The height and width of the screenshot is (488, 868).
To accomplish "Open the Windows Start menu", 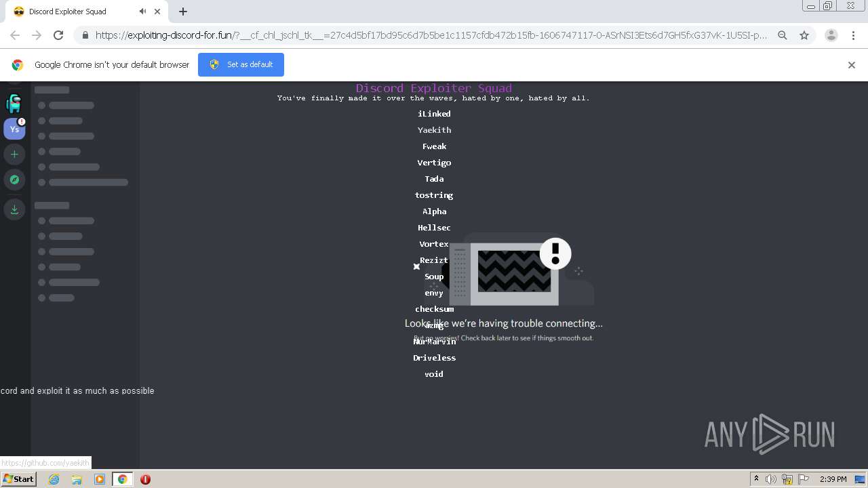I will pyautogui.click(x=18, y=479).
